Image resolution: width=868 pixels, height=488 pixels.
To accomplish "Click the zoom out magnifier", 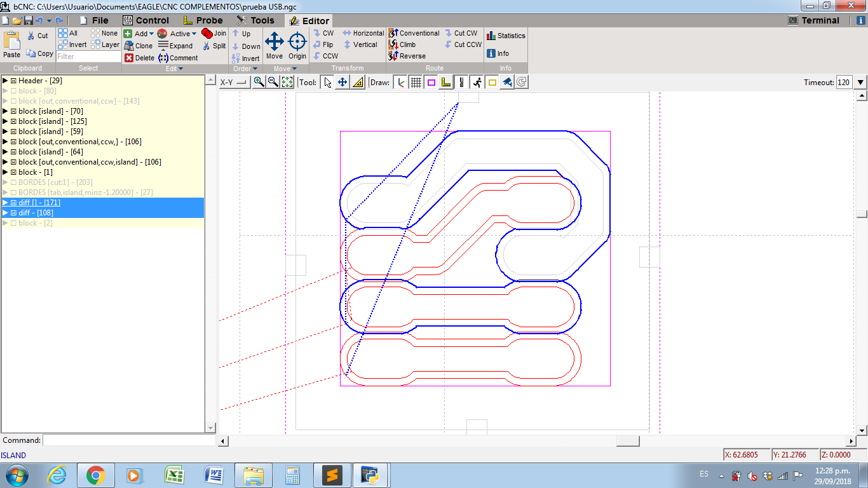I will click(x=273, y=82).
